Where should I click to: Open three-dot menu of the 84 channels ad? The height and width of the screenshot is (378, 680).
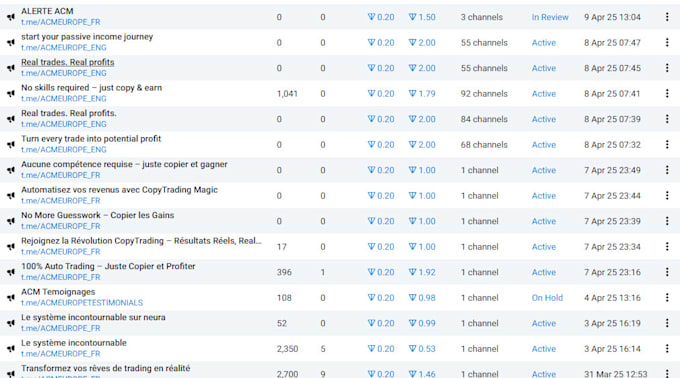[x=667, y=119]
